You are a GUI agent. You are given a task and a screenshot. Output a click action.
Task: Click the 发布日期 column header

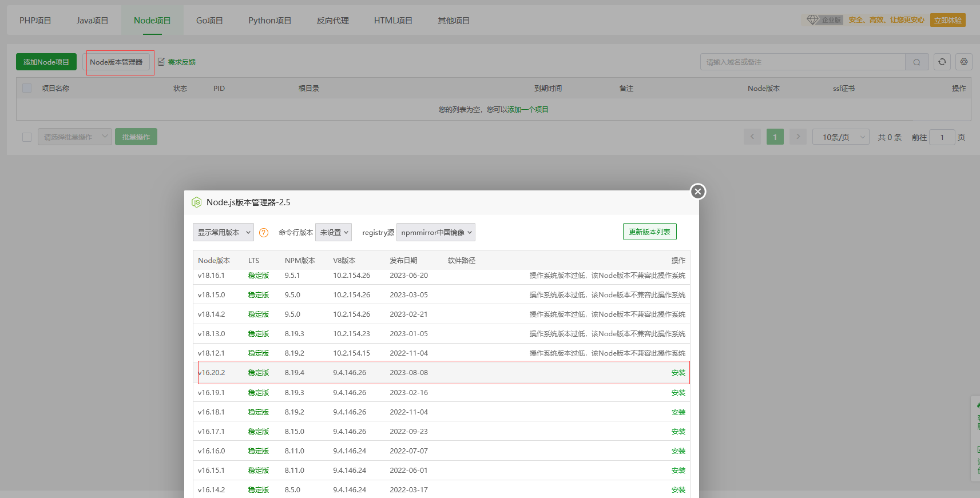pyautogui.click(x=404, y=261)
